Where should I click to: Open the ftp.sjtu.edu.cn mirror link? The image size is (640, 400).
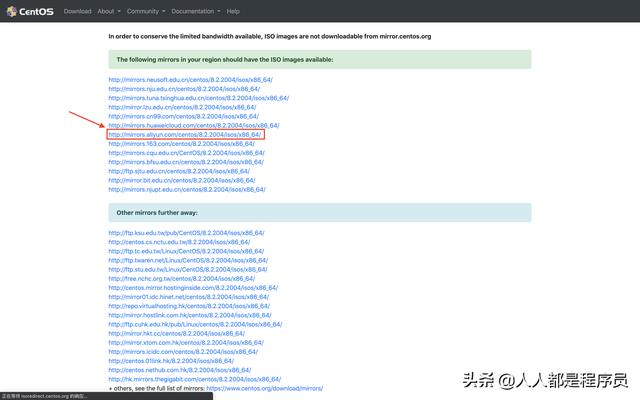pos(179,171)
